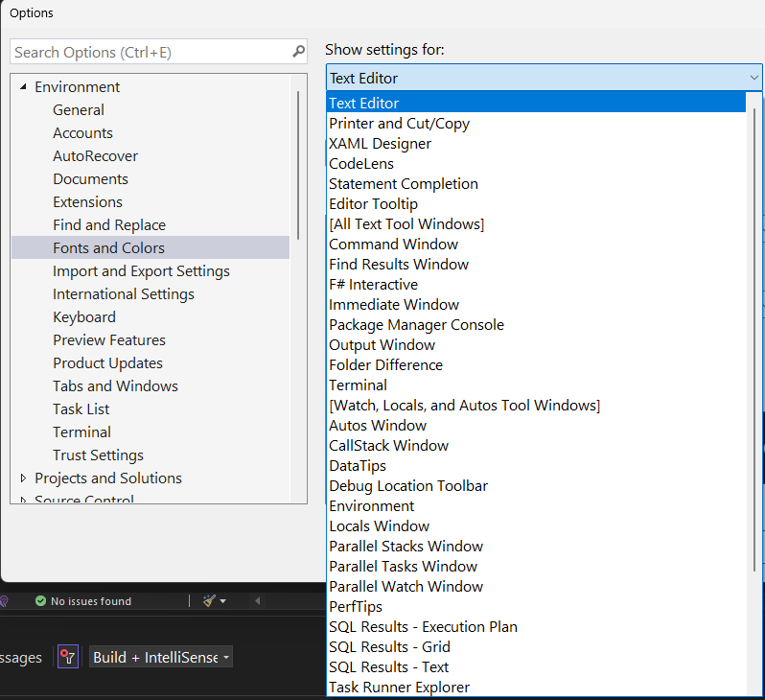765x700 pixels.
Task: Select Tabs and Windows
Action: 116,385
